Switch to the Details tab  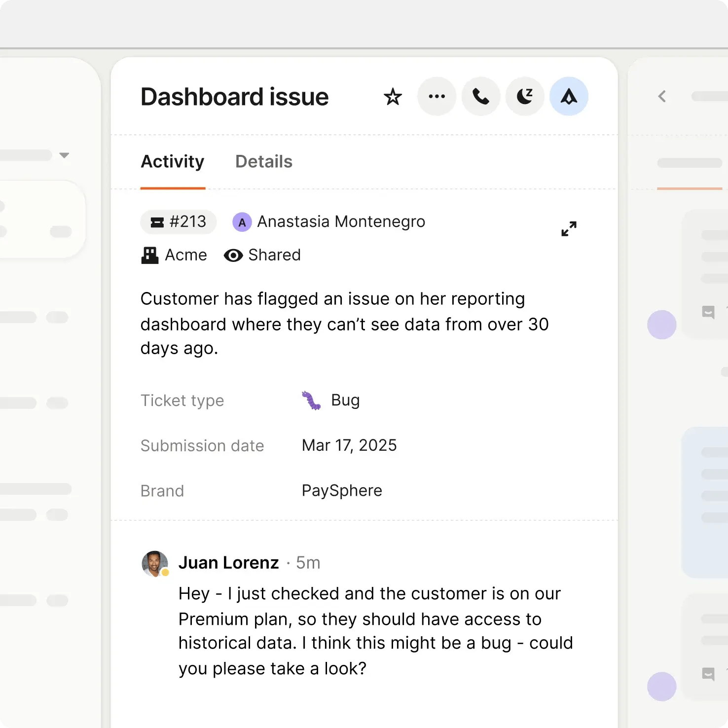tap(264, 162)
